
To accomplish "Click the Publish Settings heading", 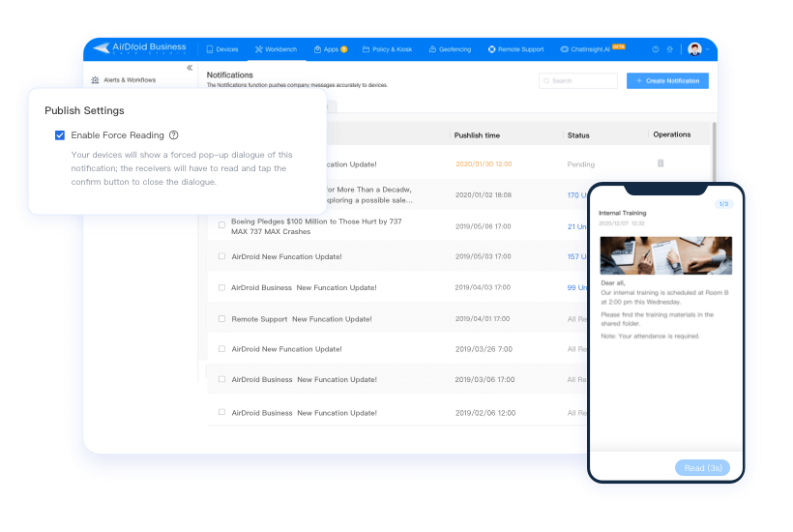I will click(x=84, y=110).
